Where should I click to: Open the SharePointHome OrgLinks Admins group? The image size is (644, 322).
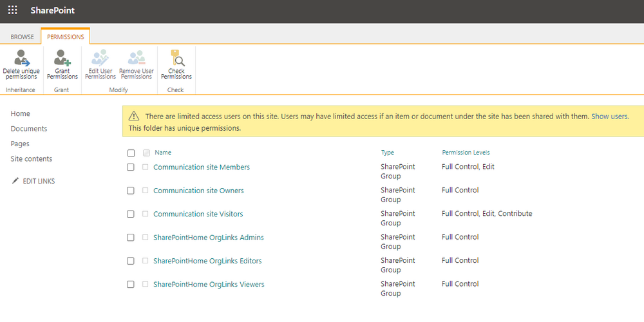[x=209, y=238]
